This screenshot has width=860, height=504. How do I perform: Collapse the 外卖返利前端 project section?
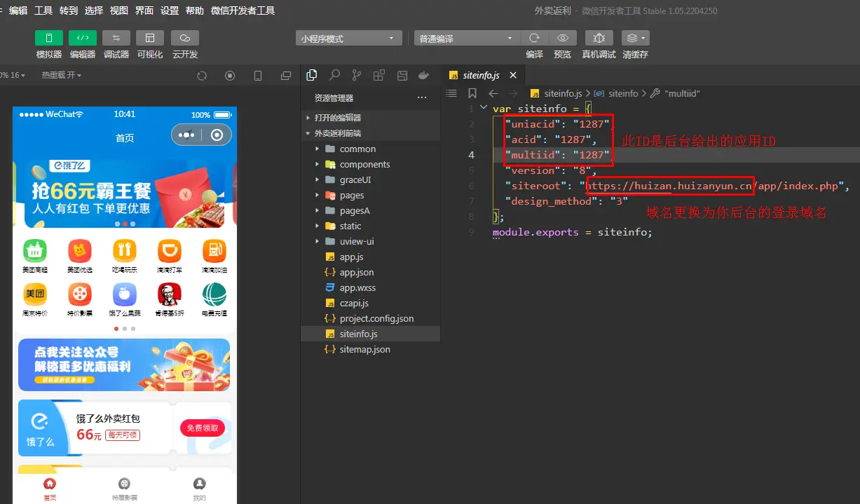[370, 133]
